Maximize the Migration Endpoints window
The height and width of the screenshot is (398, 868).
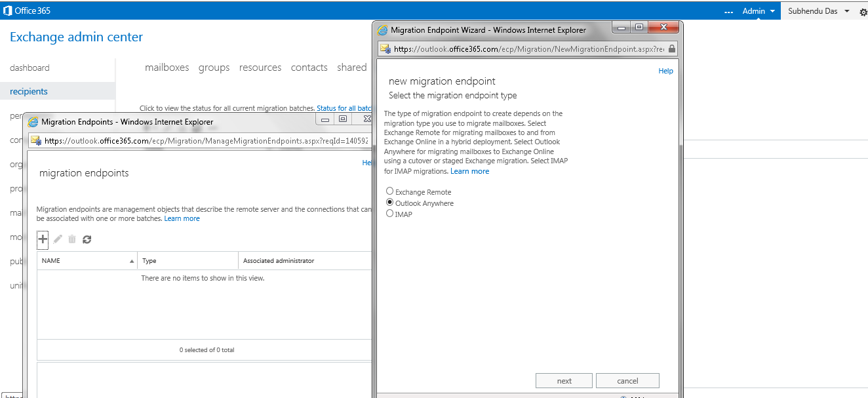point(342,119)
